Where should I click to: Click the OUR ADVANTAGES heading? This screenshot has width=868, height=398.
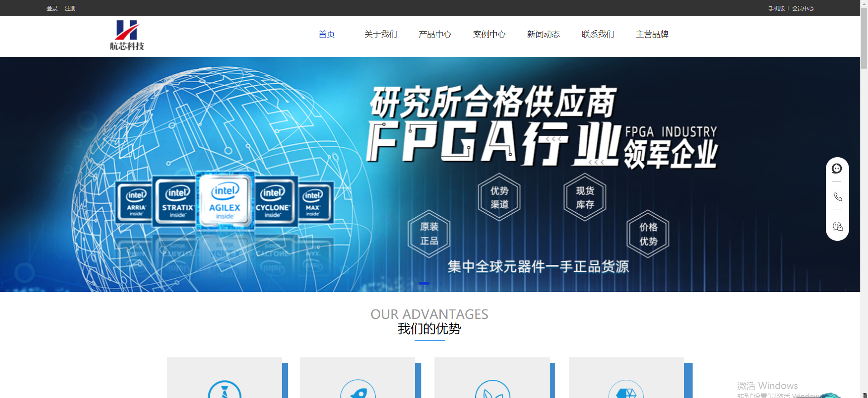coord(429,314)
